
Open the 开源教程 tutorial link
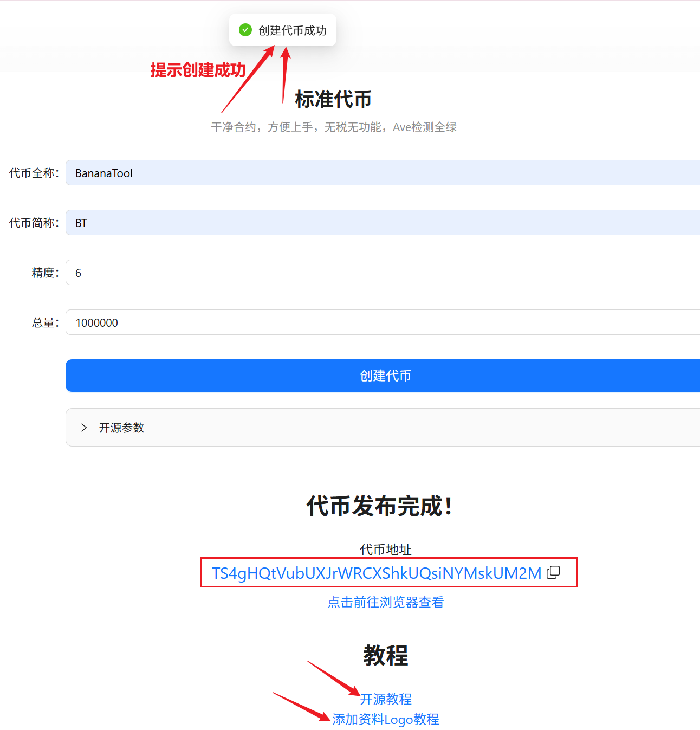click(x=386, y=699)
